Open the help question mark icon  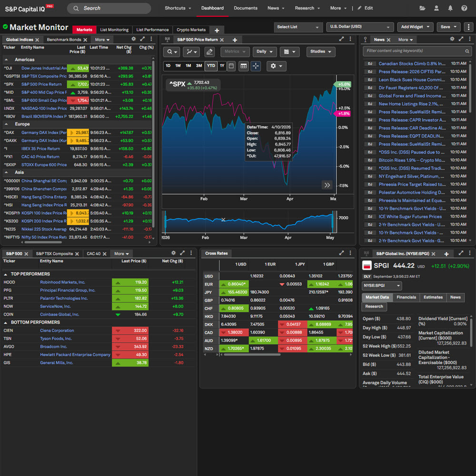(464, 8)
